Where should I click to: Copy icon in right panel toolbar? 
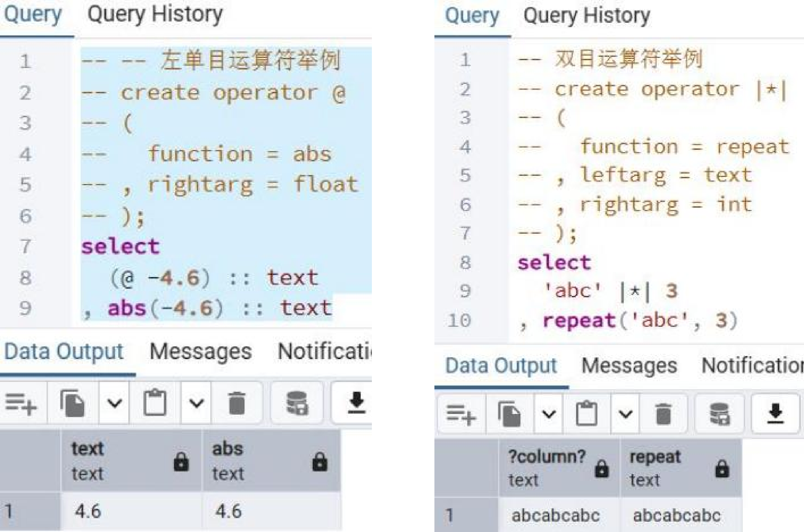pyautogui.click(x=510, y=414)
